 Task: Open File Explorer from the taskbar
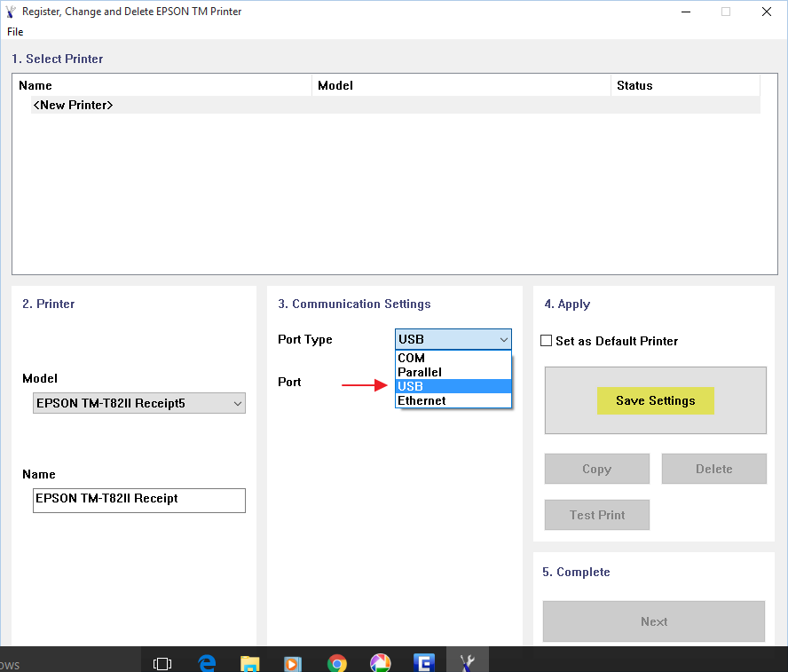tap(250, 662)
